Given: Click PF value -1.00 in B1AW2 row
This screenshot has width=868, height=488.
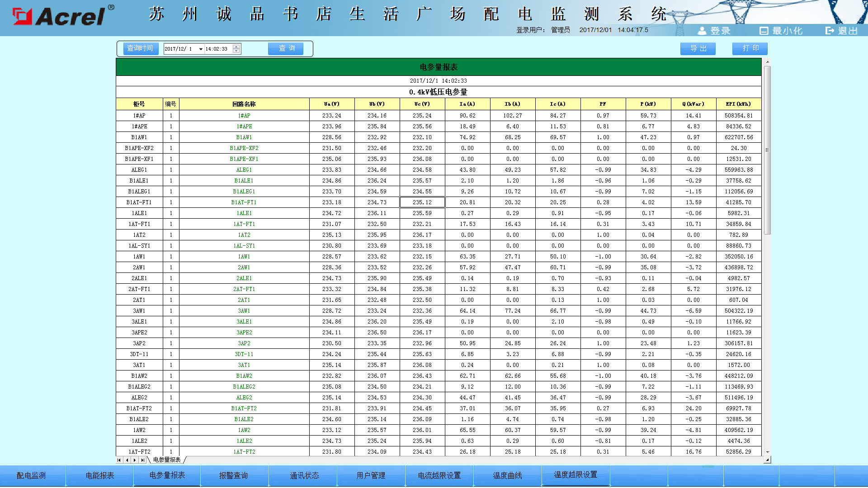Looking at the screenshot, I should (603, 376).
